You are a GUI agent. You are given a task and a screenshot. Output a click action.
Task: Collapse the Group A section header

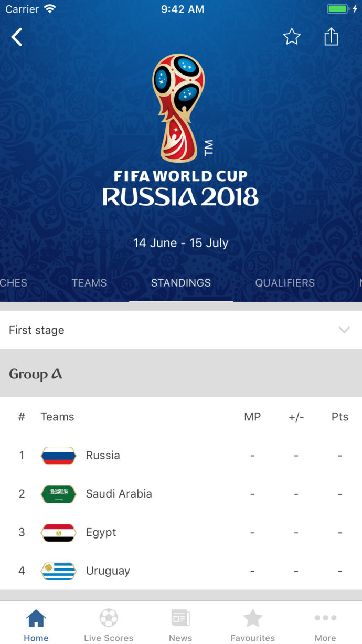click(35, 374)
